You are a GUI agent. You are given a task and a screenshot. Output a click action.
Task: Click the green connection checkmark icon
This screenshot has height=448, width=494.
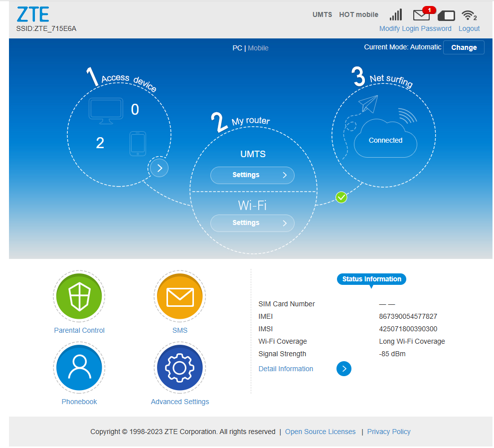[341, 198]
